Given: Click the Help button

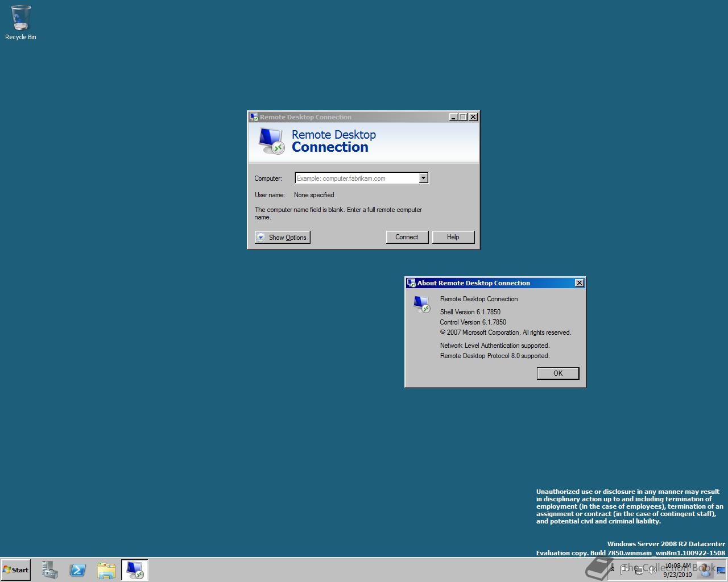Looking at the screenshot, I should pyautogui.click(x=453, y=237).
